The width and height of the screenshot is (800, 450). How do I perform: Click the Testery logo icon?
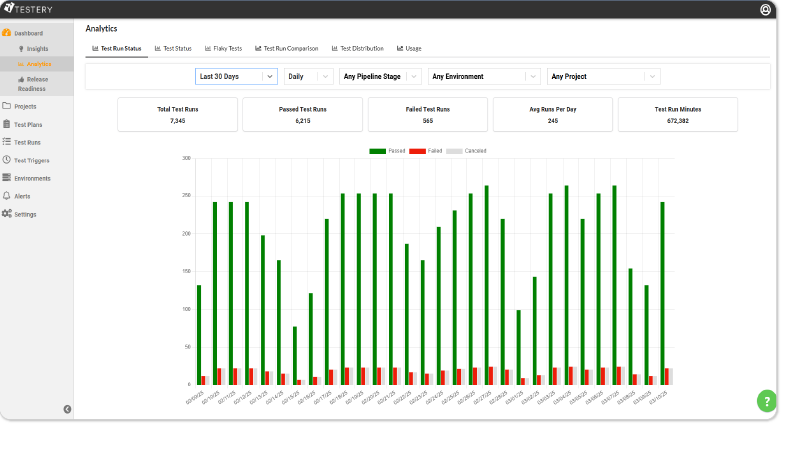click(8, 9)
